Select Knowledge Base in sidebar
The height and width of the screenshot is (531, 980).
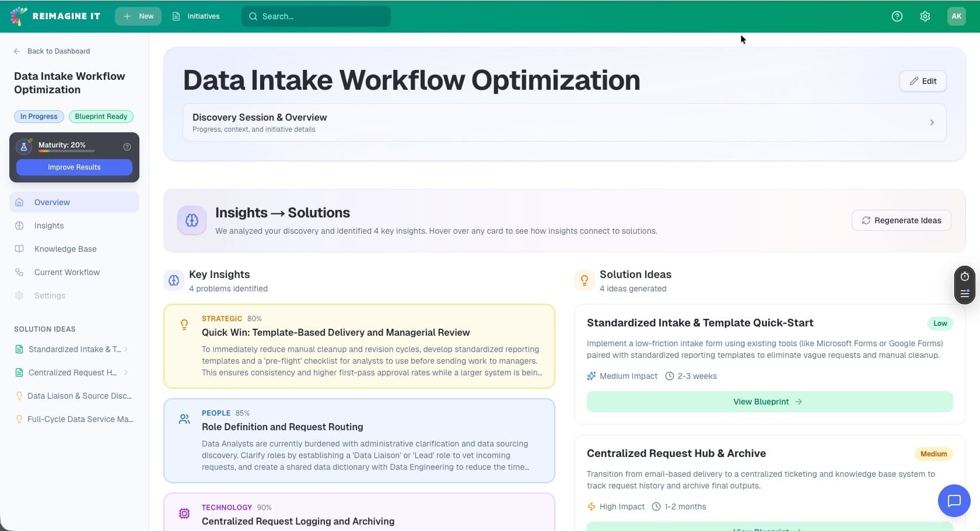click(x=65, y=249)
